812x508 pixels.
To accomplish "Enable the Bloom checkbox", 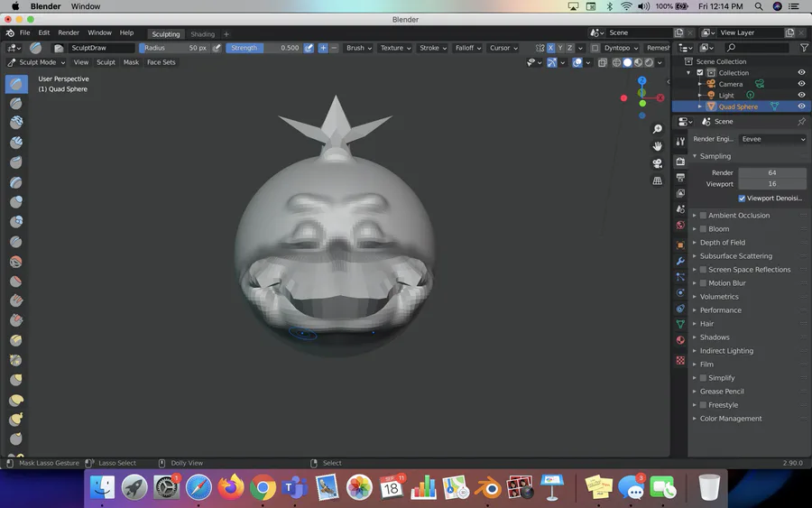I will 703,229.
